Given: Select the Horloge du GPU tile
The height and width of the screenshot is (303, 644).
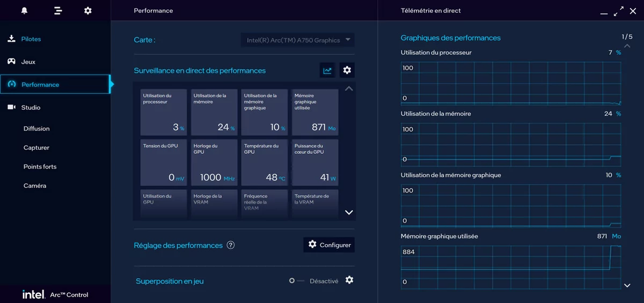Looking at the screenshot, I should [x=214, y=162].
